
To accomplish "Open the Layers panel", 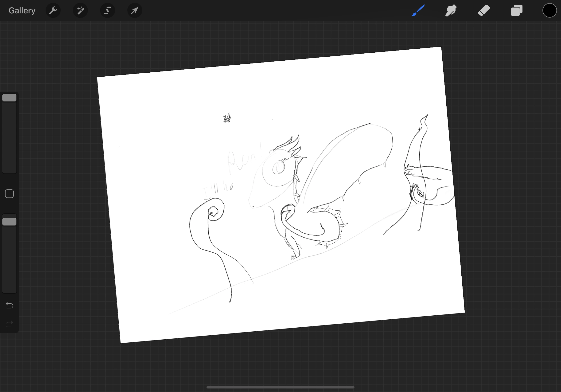I will pyautogui.click(x=517, y=11).
